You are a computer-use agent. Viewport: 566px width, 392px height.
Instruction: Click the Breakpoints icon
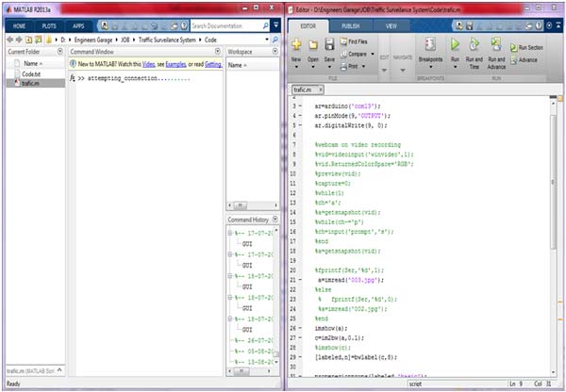pyautogui.click(x=430, y=44)
